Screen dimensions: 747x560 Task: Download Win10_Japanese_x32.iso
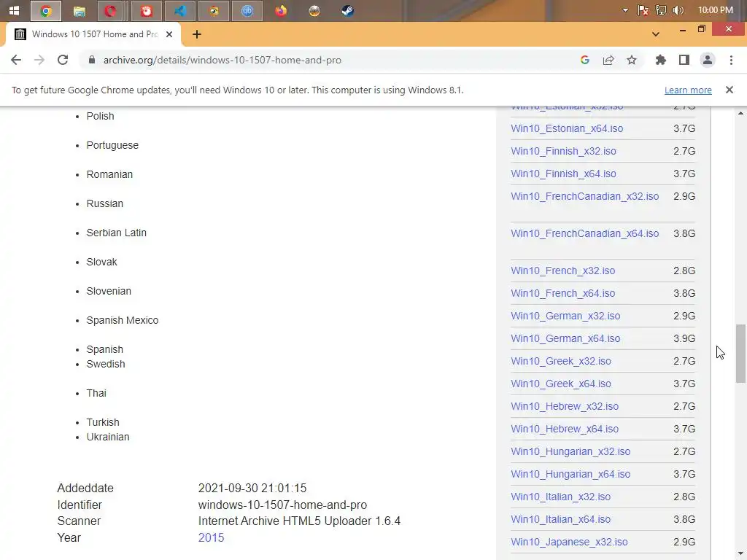pyautogui.click(x=569, y=542)
